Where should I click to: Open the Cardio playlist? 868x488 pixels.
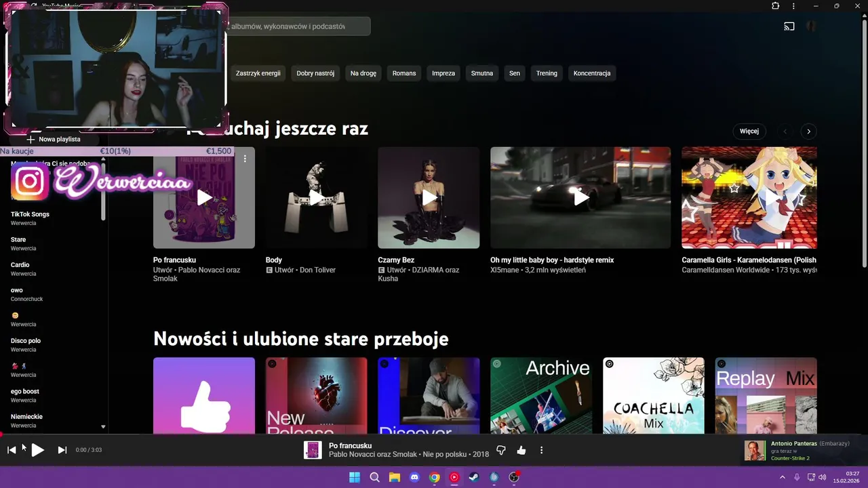tap(20, 265)
